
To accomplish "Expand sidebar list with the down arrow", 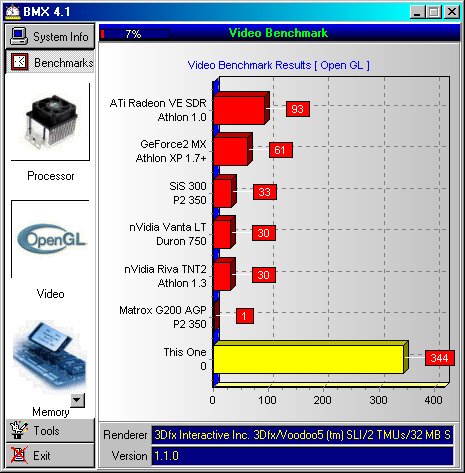I will (78, 400).
